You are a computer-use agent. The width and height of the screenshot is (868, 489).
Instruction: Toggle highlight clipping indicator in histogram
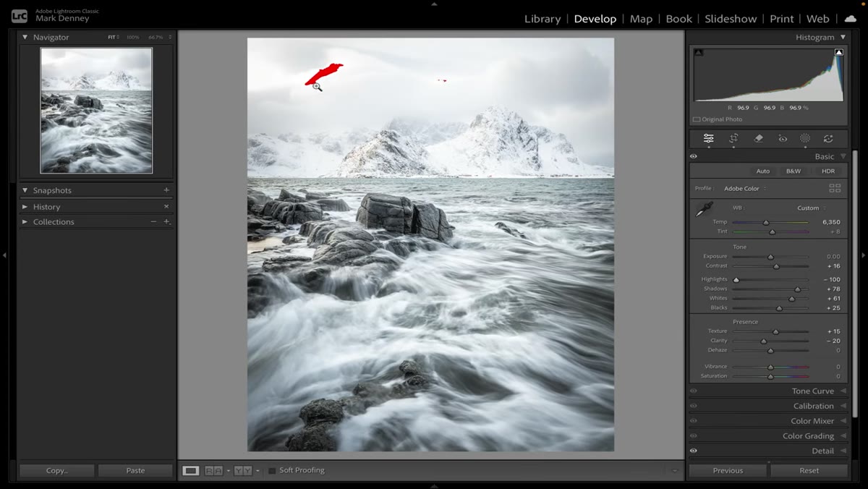tap(839, 52)
